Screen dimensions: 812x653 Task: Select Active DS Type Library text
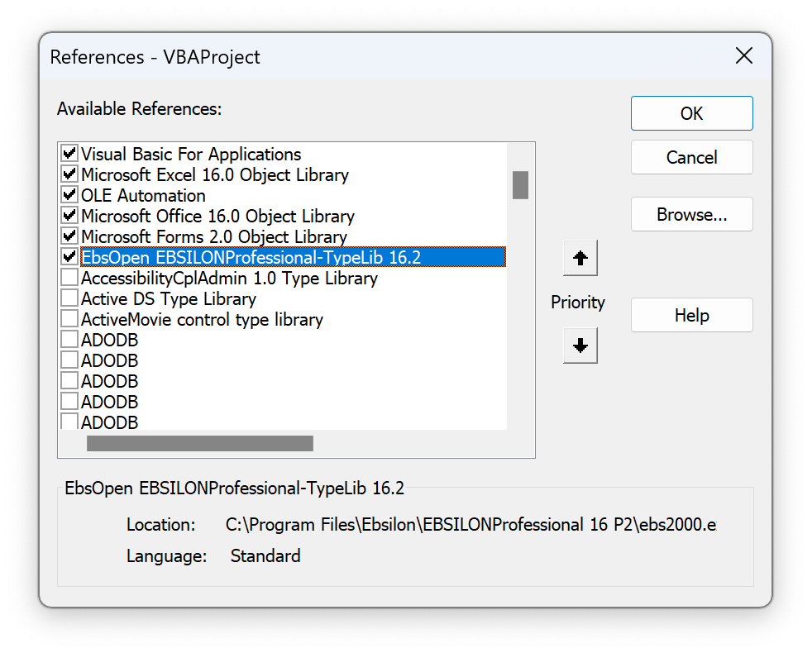[x=169, y=299]
